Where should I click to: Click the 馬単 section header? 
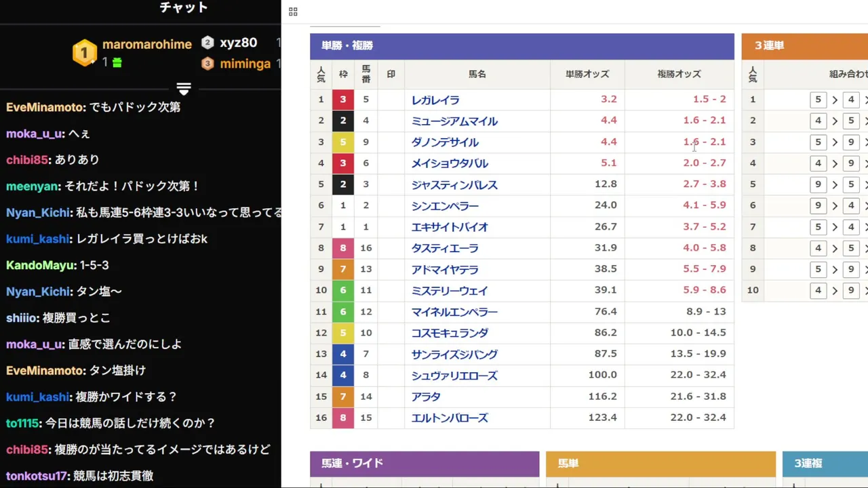[660, 464]
